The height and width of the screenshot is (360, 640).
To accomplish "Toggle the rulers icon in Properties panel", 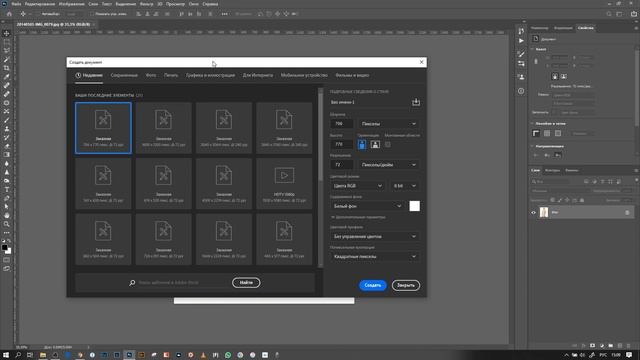I will coord(536,133).
